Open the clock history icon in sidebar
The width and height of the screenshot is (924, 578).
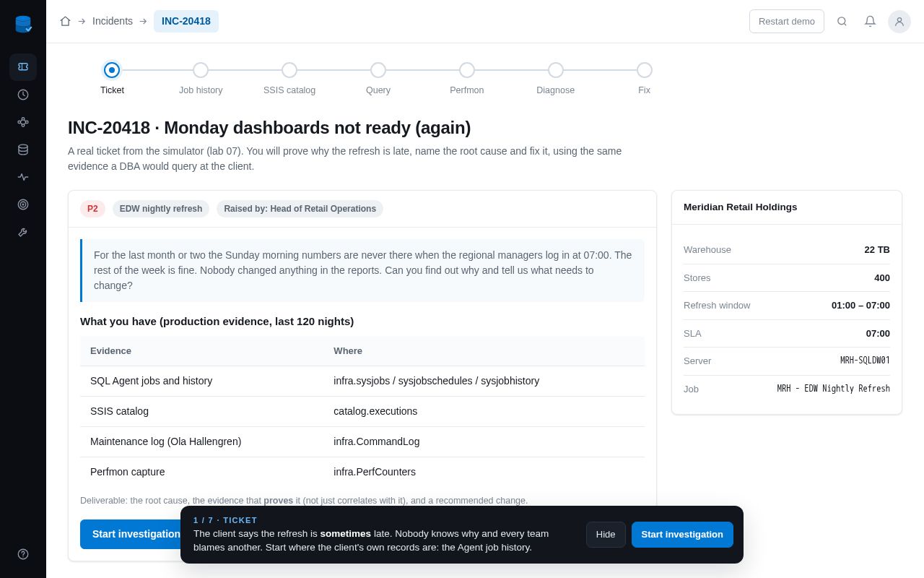[x=23, y=95]
